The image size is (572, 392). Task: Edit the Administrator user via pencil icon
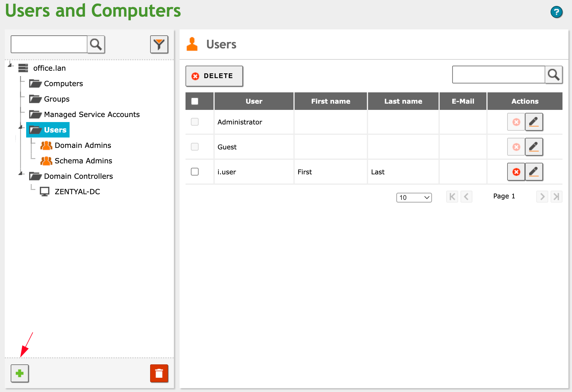534,122
